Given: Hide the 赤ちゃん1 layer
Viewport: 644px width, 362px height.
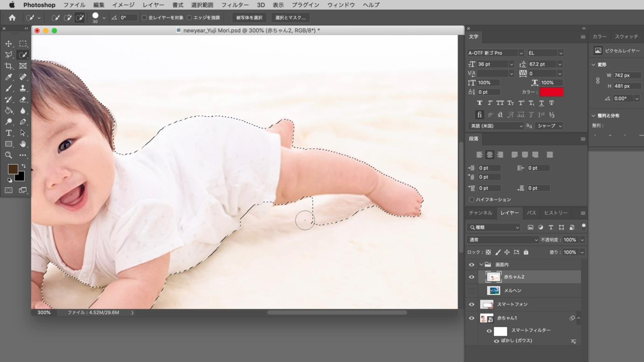Looking at the screenshot, I should click(x=471, y=318).
